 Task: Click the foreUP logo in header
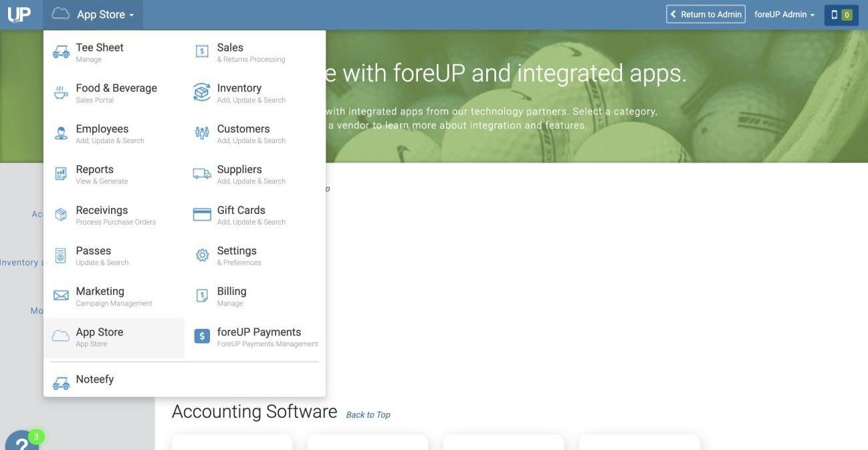[x=19, y=14]
